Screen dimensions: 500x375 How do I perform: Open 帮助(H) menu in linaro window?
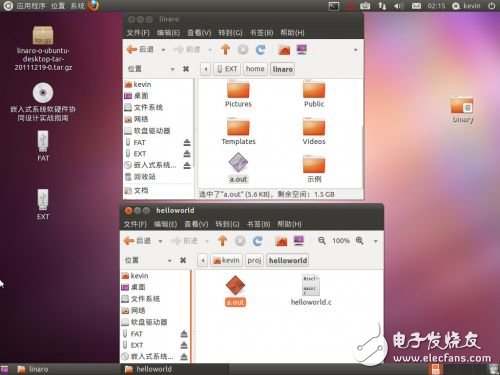coord(292,33)
